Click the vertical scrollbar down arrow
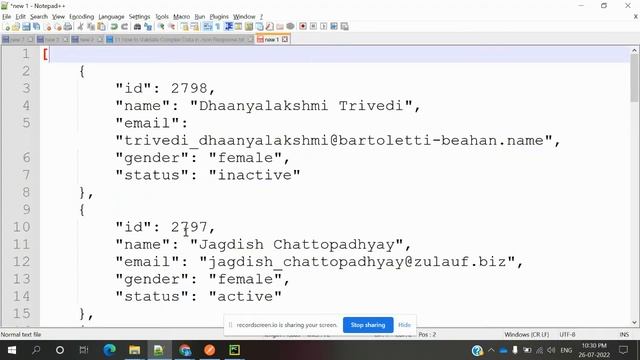The height and width of the screenshot is (360, 640). click(634, 322)
